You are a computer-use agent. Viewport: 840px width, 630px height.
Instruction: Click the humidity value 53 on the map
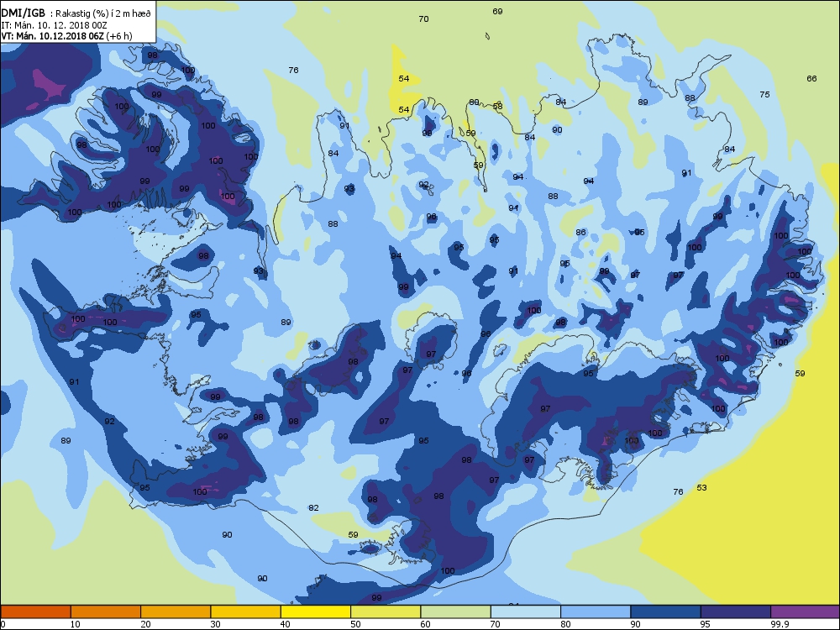(701, 487)
